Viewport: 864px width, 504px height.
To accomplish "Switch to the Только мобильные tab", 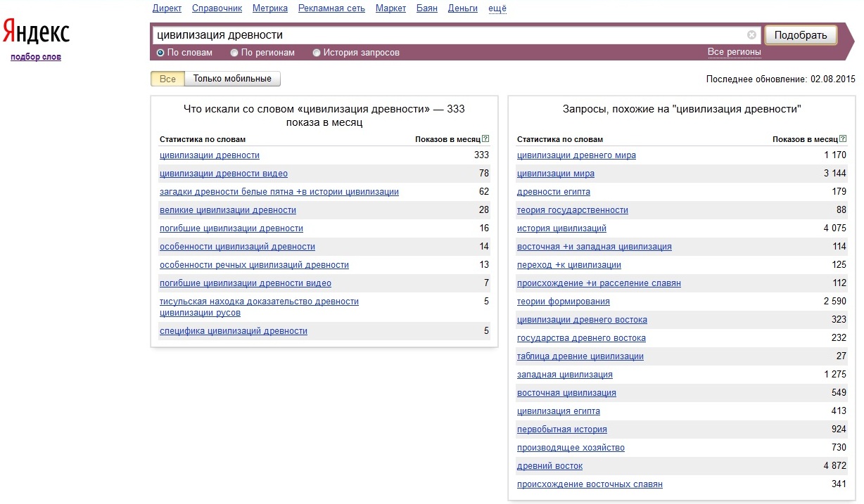I will pos(232,79).
